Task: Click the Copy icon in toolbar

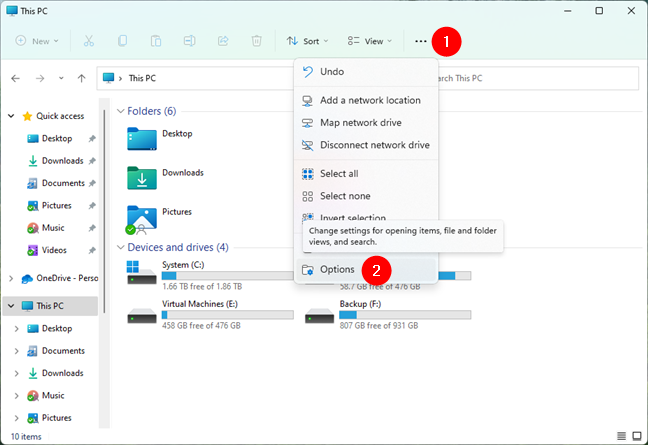Action: coord(122,41)
